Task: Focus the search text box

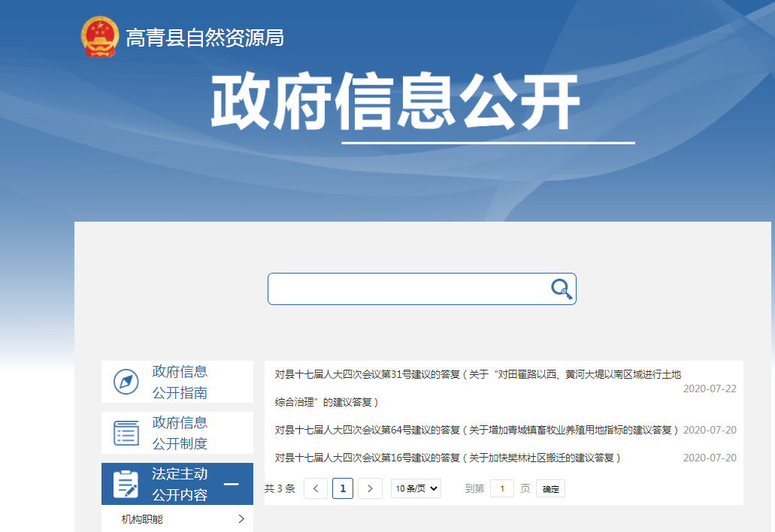Action: 406,289
